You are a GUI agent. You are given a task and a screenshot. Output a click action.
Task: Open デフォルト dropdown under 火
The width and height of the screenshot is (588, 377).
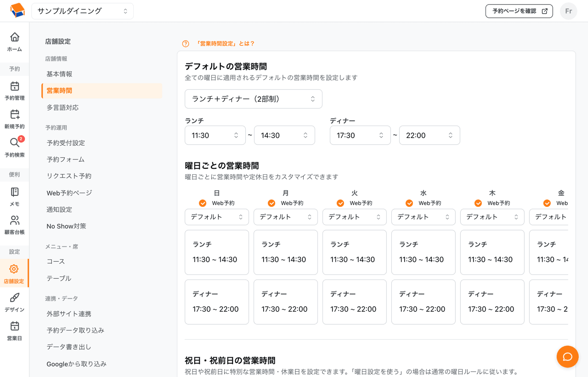(x=355, y=217)
